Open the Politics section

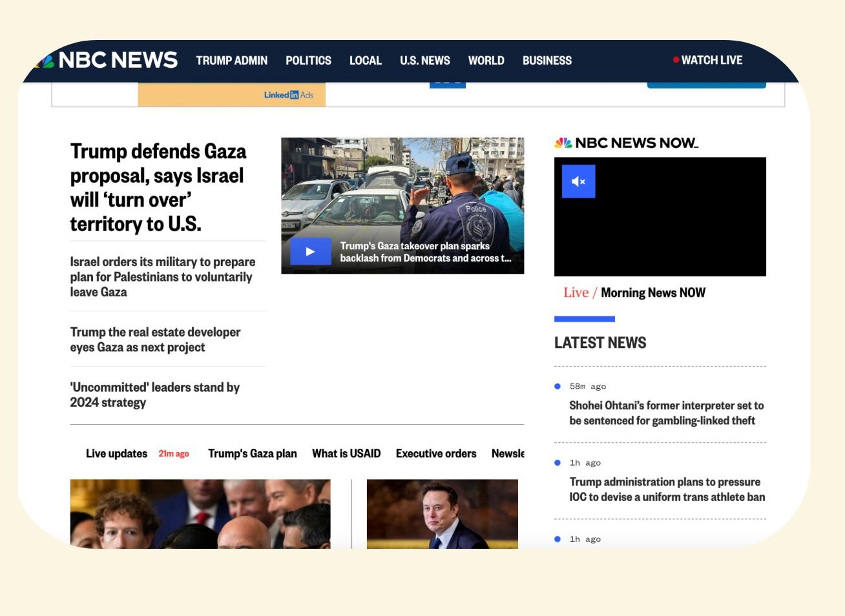(x=308, y=61)
